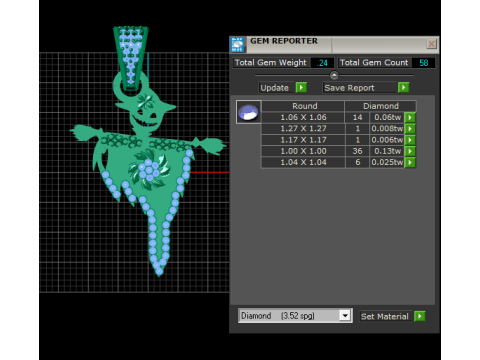
Task: Select the 1.04 X 1.04 size cell
Action: 303,162
